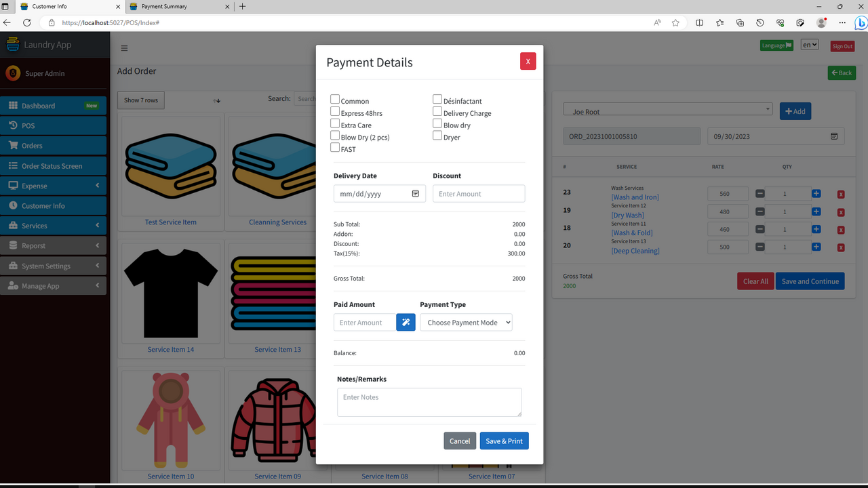Open the Joe Root customer selector
This screenshot has width=868, height=488.
667,108
